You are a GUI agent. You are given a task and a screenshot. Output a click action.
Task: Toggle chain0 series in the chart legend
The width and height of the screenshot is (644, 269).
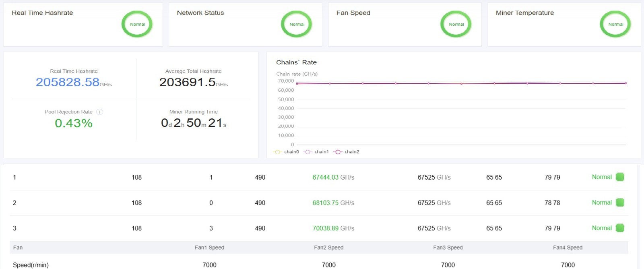tap(286, 152)
